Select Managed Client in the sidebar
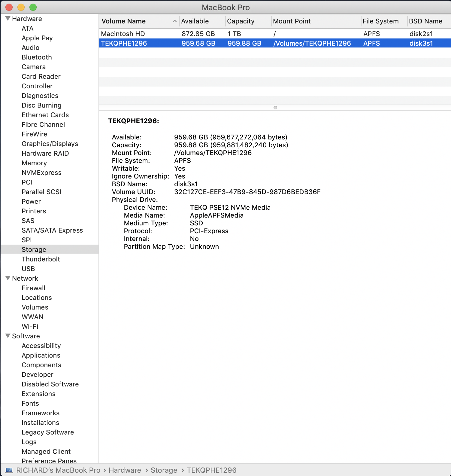 tap(46, 451)
